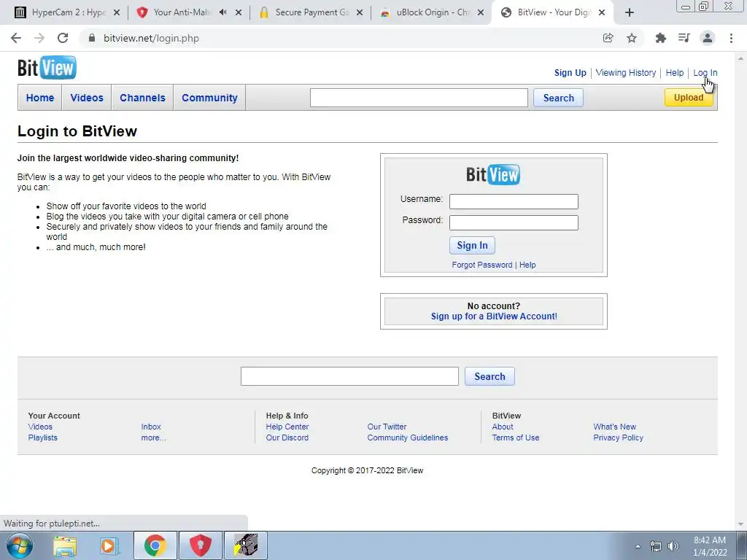Image resolution: width=747 pixels, height=560 pixels.
Task: Click the Sign In button
Action: point(472,245)
